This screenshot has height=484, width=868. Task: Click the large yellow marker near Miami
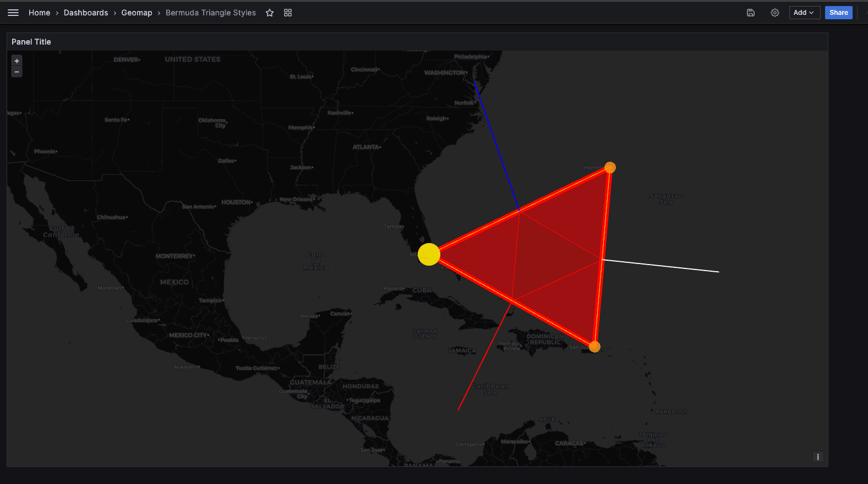pyautogui.click(x=429, y=254)
